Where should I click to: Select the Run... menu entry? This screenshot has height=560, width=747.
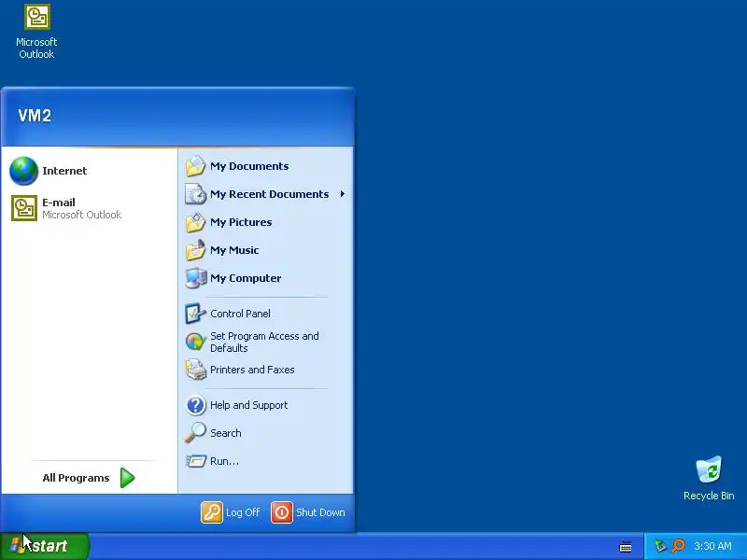pos(267,461)
